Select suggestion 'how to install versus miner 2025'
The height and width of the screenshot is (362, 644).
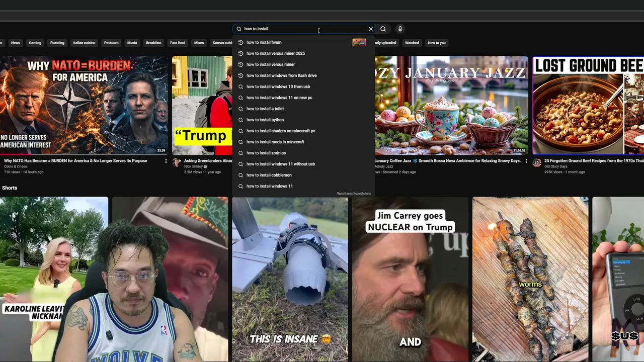(x=303, y=53)
